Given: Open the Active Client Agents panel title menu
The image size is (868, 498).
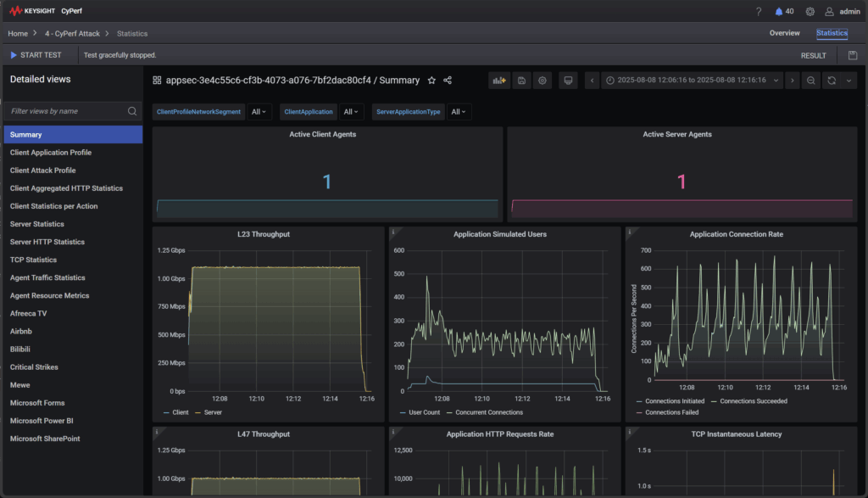Looking at the screenshot, I should click(x=323, y=135).
